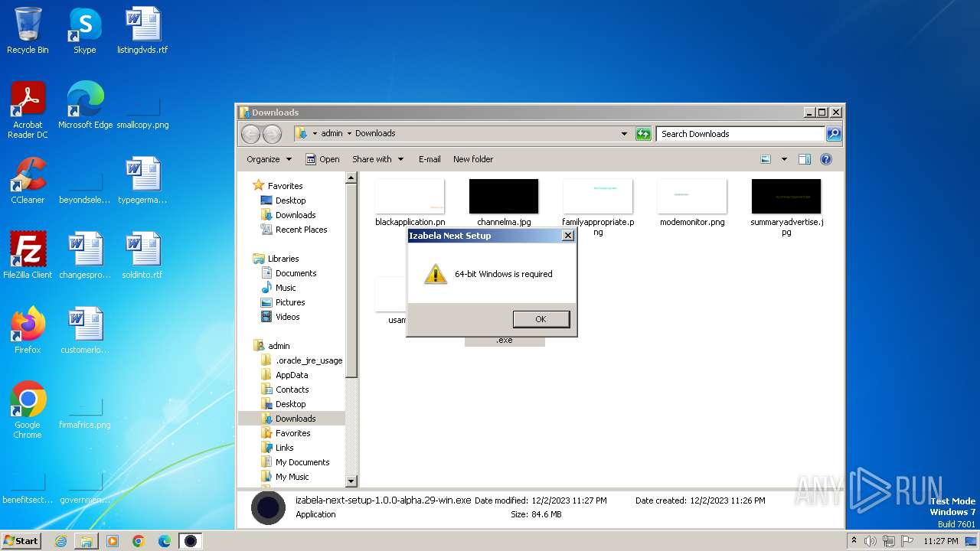The width and height of the screenshot is (980, 551).
Task: Select the typegerma document on desktop
Action: coord(142,181)
